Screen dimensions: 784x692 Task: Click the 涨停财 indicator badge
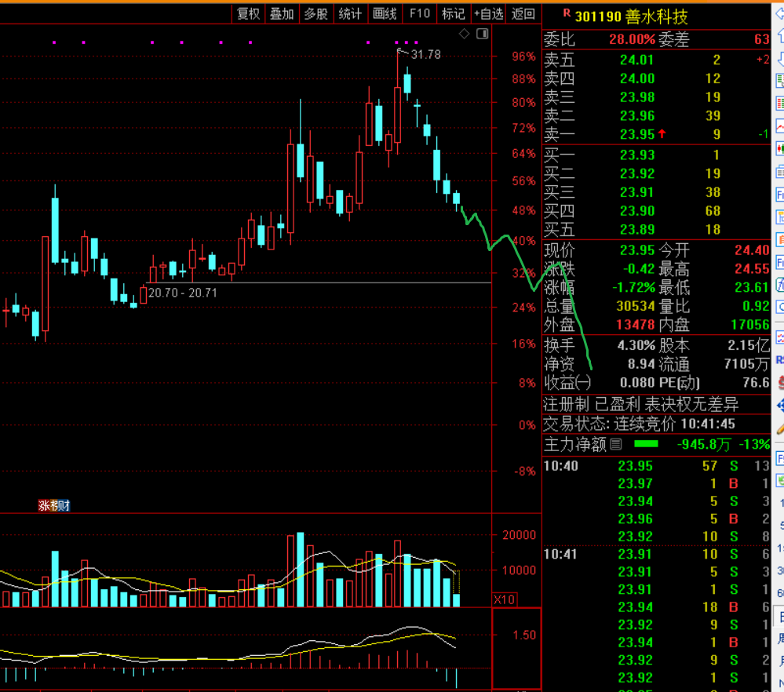click(54, 505)
